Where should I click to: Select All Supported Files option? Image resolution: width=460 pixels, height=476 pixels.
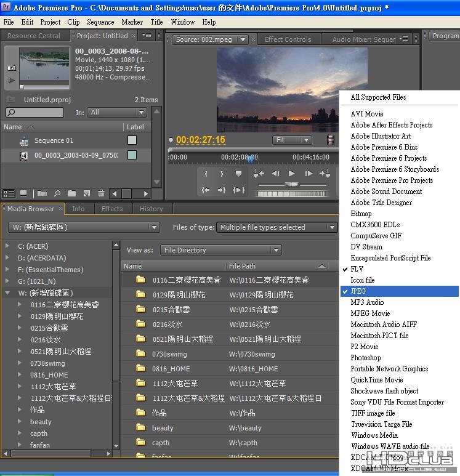coord(378,97)
